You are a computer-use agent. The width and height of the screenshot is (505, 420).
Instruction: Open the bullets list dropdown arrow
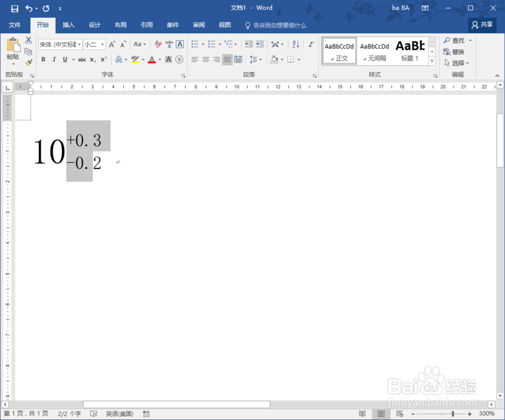pyautogui.click(x=203, y=44)
